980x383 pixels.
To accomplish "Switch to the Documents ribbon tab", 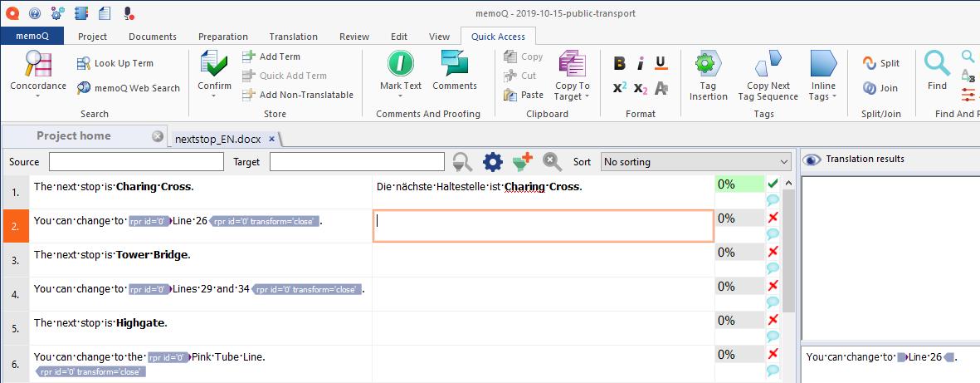I will 153,37.
